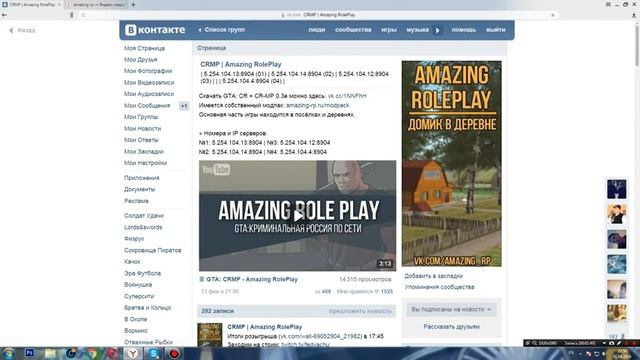Open Сокровища Пиратов app link
The image size is (640, 360).
point(153,250)
